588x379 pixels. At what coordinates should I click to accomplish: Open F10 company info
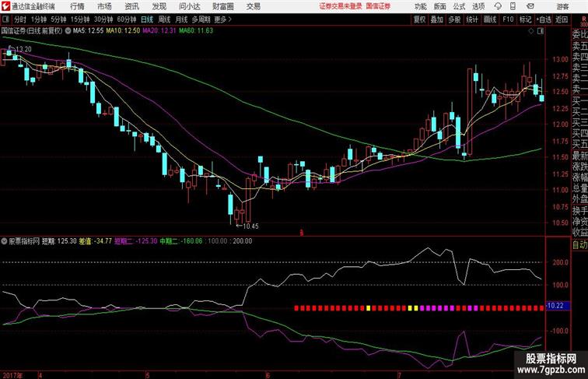point(508,19)
